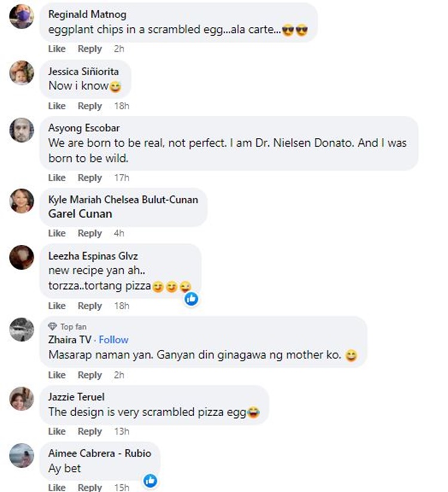Like the Zhaira TV comment
The height and width of the screenshot is (492, 448).
click(x=57, y=375)
